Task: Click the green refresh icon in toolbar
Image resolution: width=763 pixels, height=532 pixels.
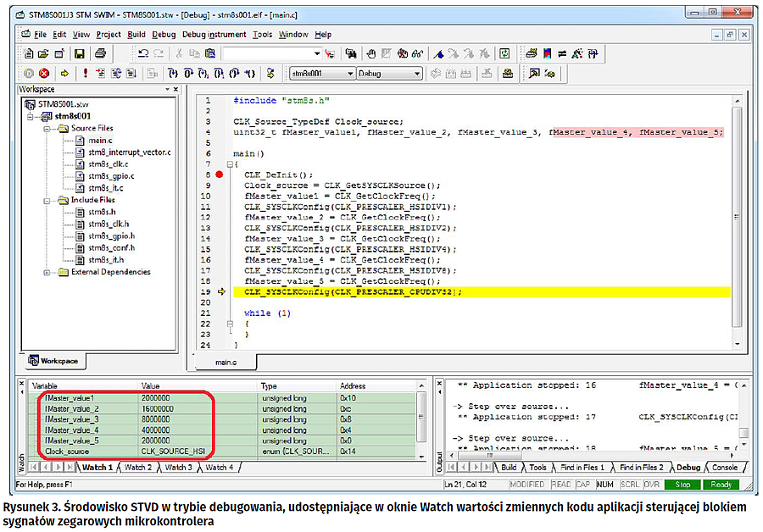Action: [x=504, y=53]
